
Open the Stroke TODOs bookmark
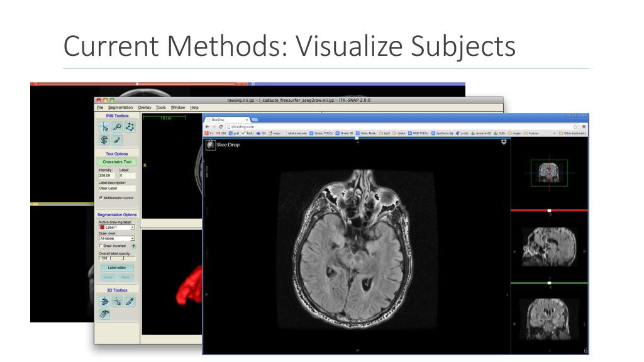click(x=321, y=133)
